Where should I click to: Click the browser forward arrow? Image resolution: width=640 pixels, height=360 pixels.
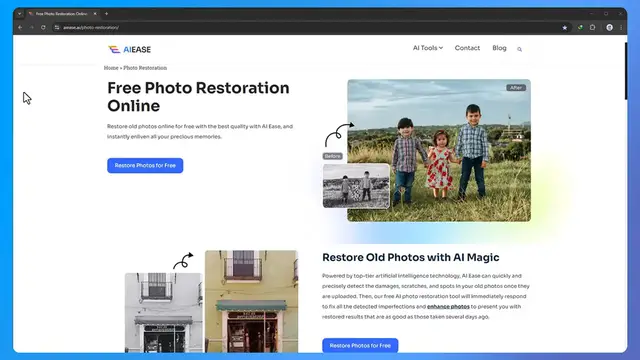pyautogui.click(x=31, y=27)
